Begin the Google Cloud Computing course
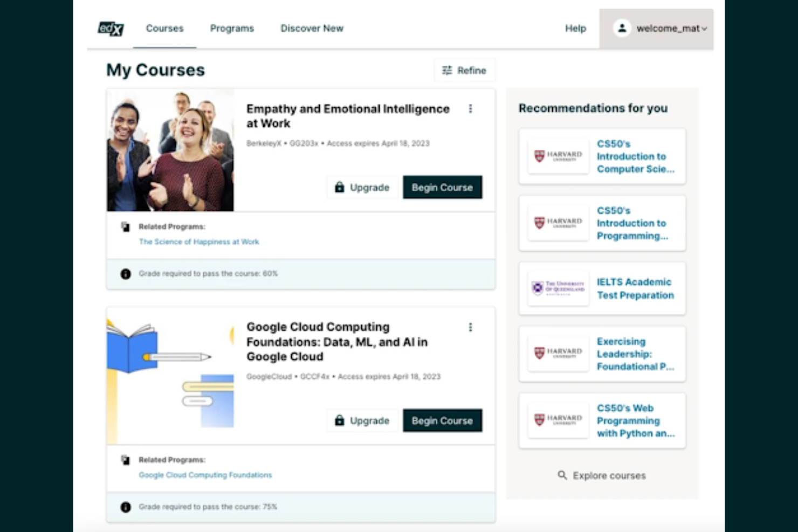The height and width of the screenshot is (532, 798). pyautogui.click(x=442, y=421)
